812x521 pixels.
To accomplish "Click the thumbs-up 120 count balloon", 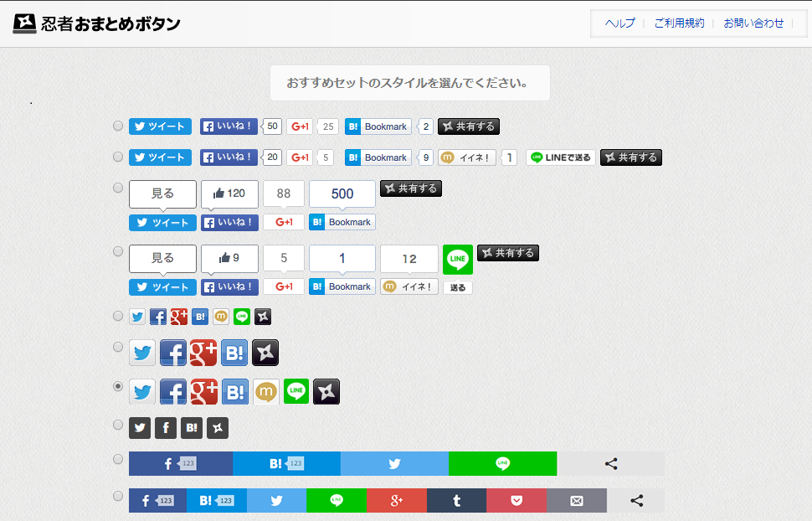I will coord(229,194).
